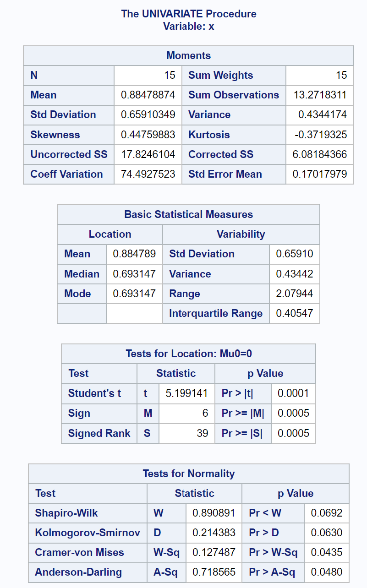
Task: Click the Student's t statistic 5.199141
Action: tap(186, 393)
